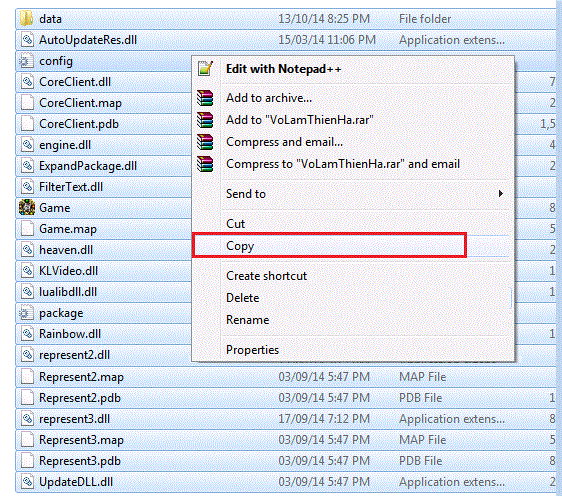Screen dimensions: 562x496
Task: Choose Rename in the context menu
Action: [x=247, y=320]
